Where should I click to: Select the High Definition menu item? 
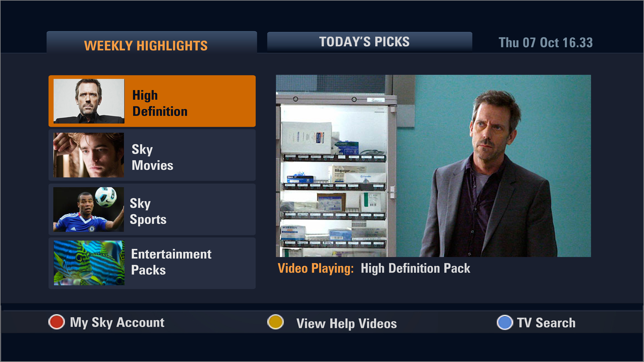(152, 101)
